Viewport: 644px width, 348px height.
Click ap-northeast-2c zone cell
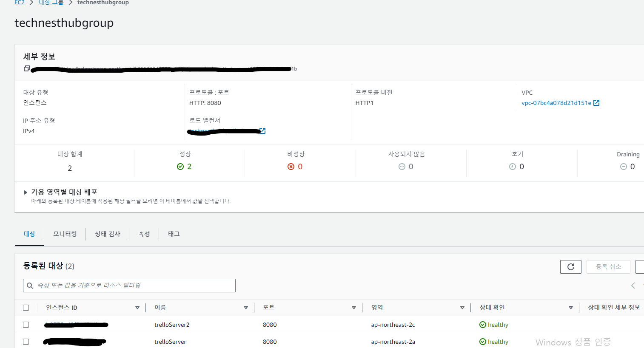pos(393,325)
